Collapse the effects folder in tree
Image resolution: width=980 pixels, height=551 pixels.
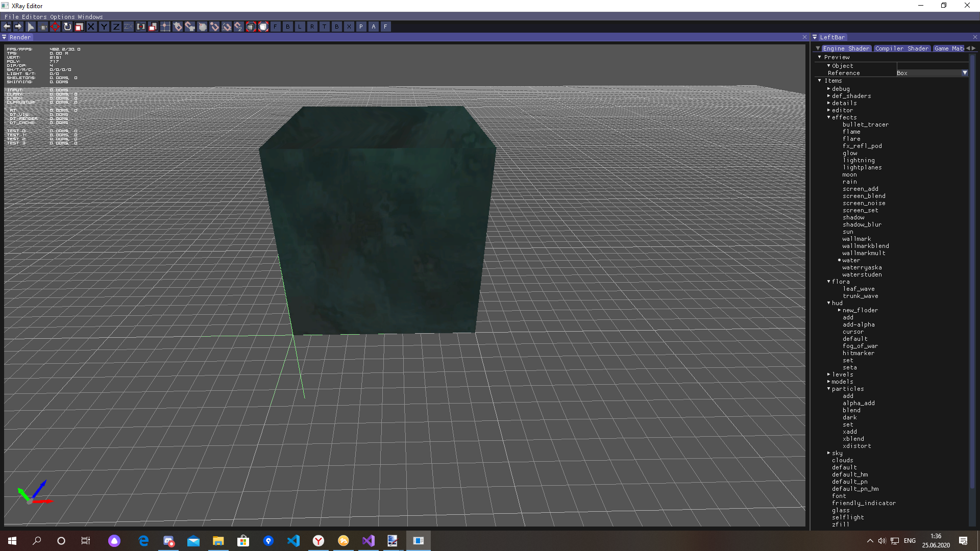coord(828,117)
